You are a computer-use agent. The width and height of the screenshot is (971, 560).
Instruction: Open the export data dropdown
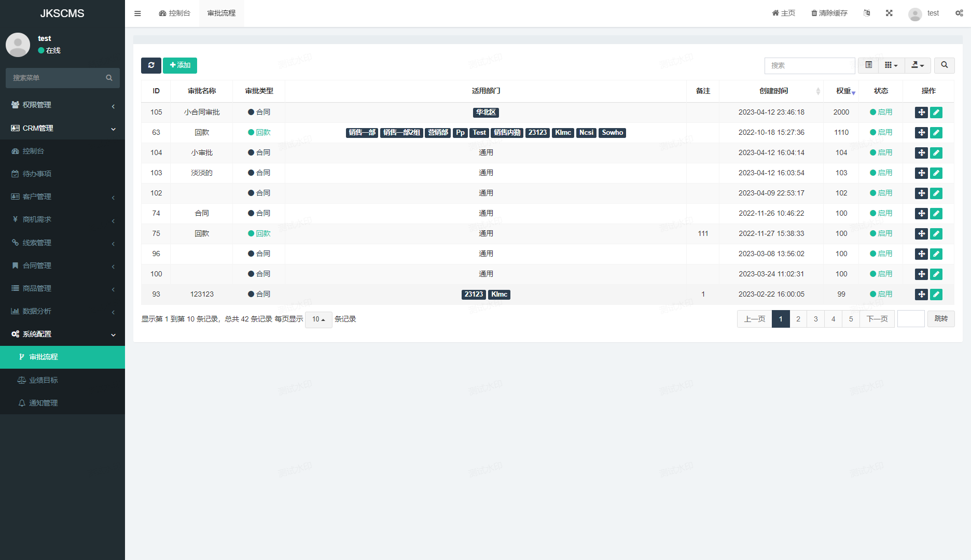click(x=918, y=65)
